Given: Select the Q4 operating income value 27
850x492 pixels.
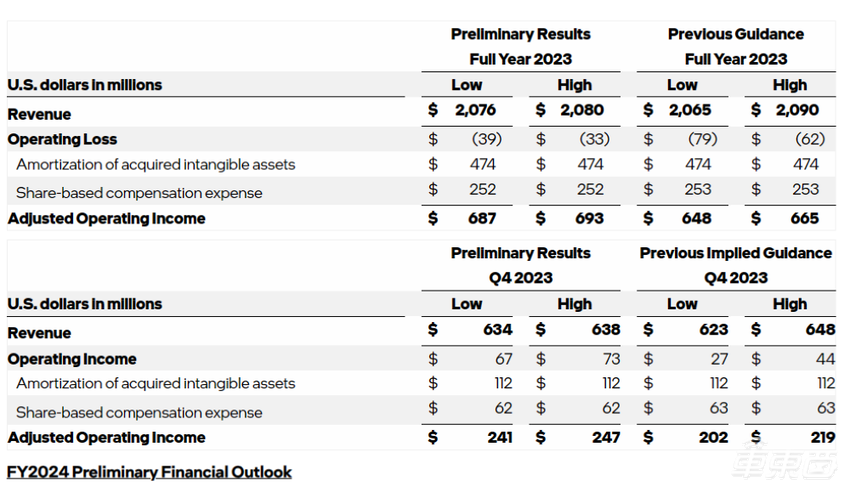Looking at the screenshot, I should pyautogui.click(x=718, y=358).
